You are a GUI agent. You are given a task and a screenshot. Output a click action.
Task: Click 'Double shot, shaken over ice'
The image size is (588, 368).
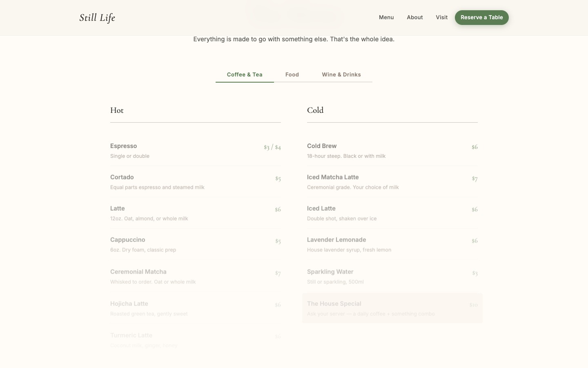pos(342,219)
